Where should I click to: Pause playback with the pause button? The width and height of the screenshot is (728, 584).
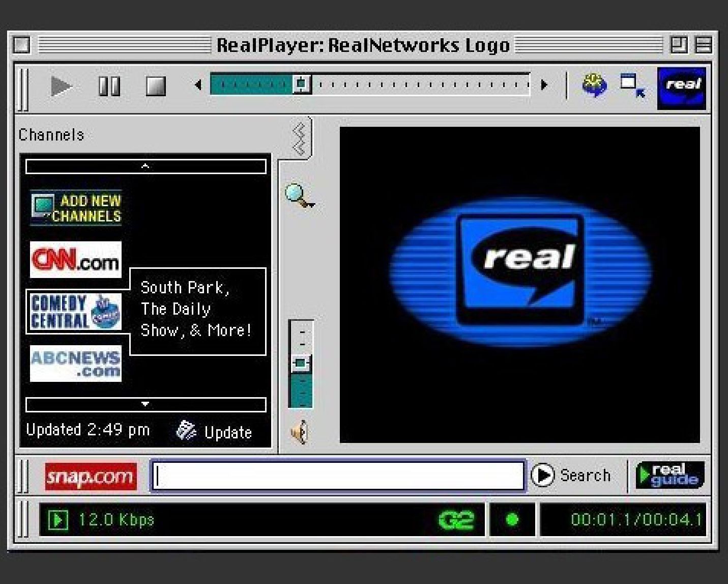pyautogui.click(x=109, y=86)
